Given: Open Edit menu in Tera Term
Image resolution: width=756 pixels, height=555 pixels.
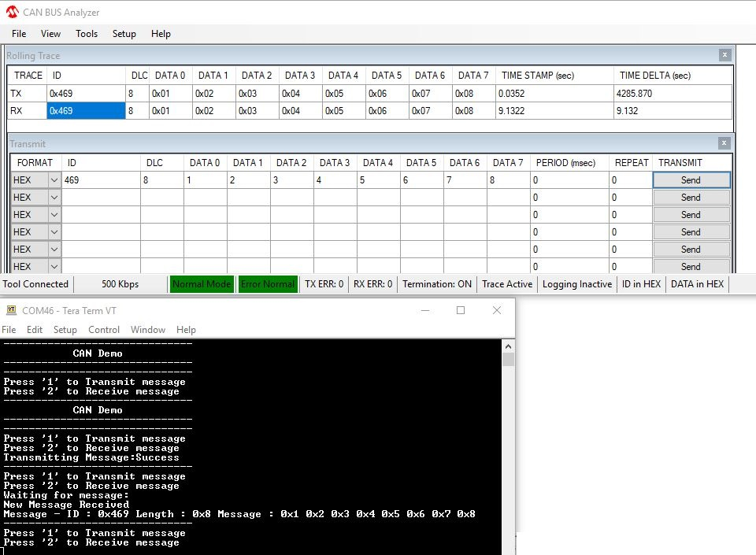Looking at the screenshot, I should [35, 330].
